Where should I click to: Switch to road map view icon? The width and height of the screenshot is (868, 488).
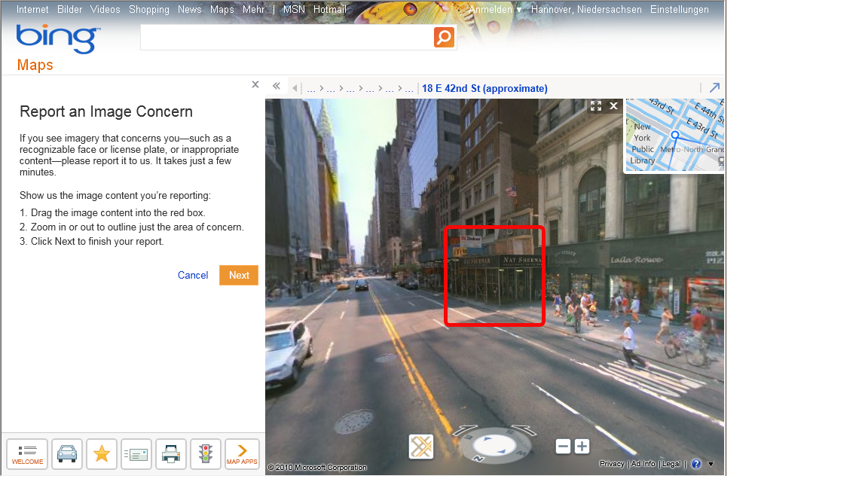pyautogui.click(x=420, y=447)
